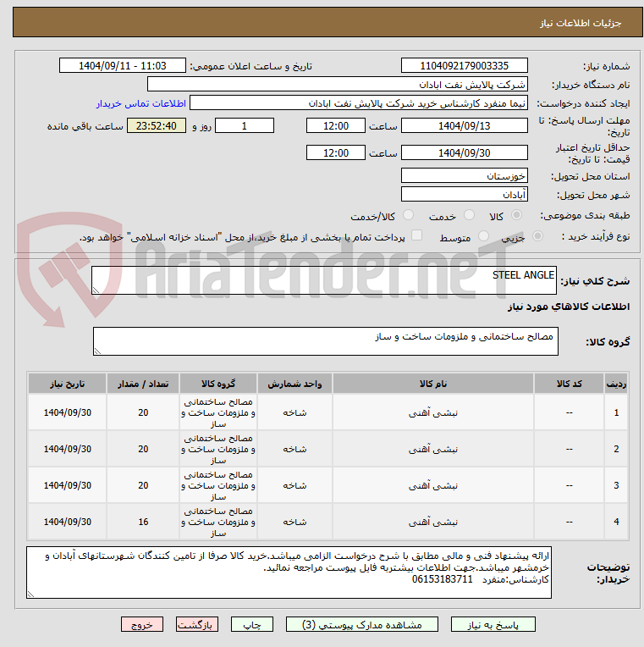The height and width of the screenshot is (647, 644).
Task: Click the requester field نیما منفرد
Action: (x=359, y=103)
